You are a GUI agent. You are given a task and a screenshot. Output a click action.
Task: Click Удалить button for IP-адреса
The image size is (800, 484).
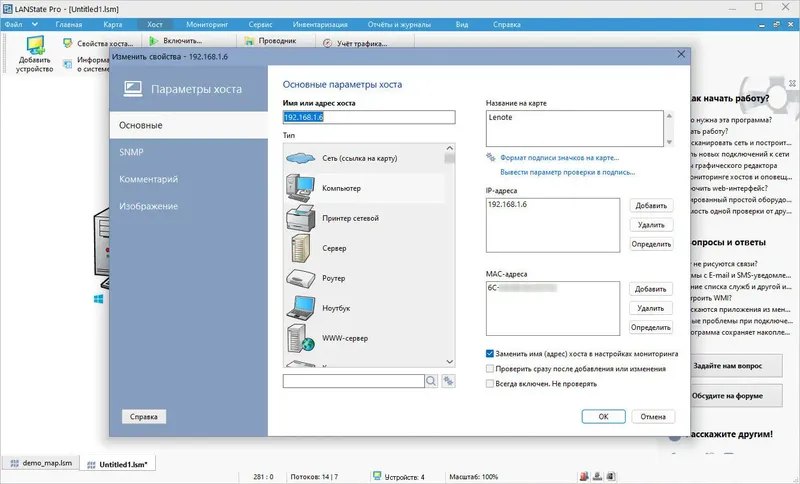651,225
